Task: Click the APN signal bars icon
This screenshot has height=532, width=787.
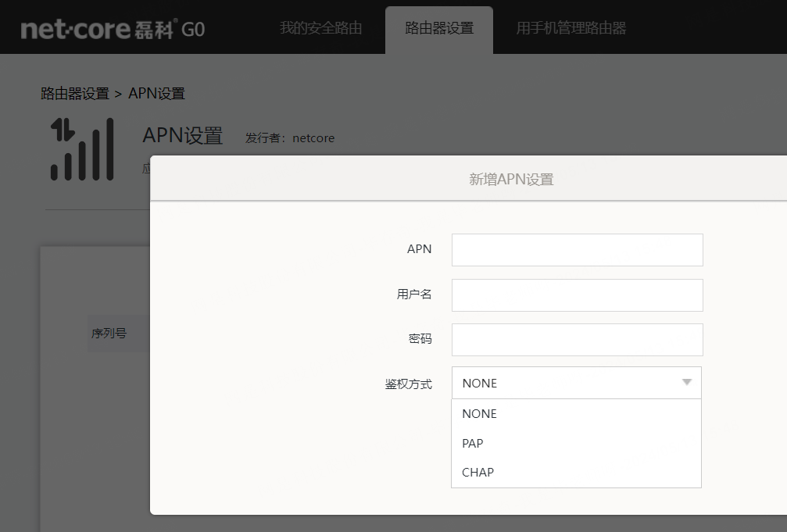Action: coord(82,149)
